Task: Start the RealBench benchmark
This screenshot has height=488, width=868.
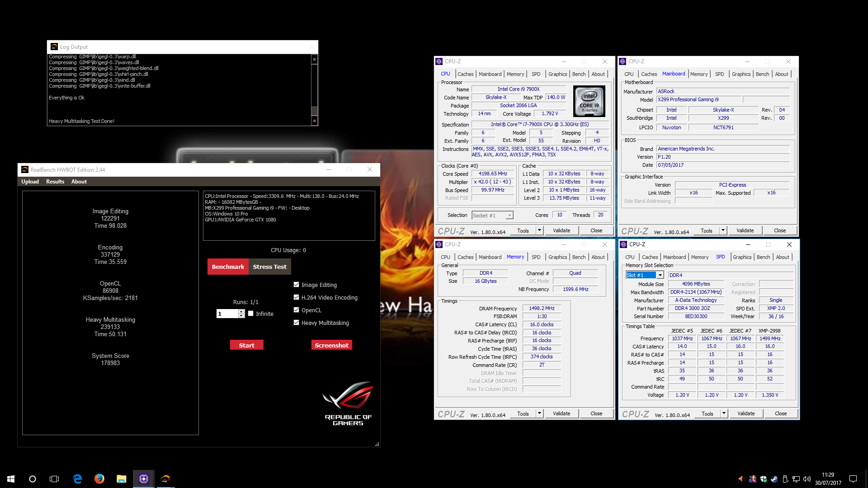Action: (247, 345)
